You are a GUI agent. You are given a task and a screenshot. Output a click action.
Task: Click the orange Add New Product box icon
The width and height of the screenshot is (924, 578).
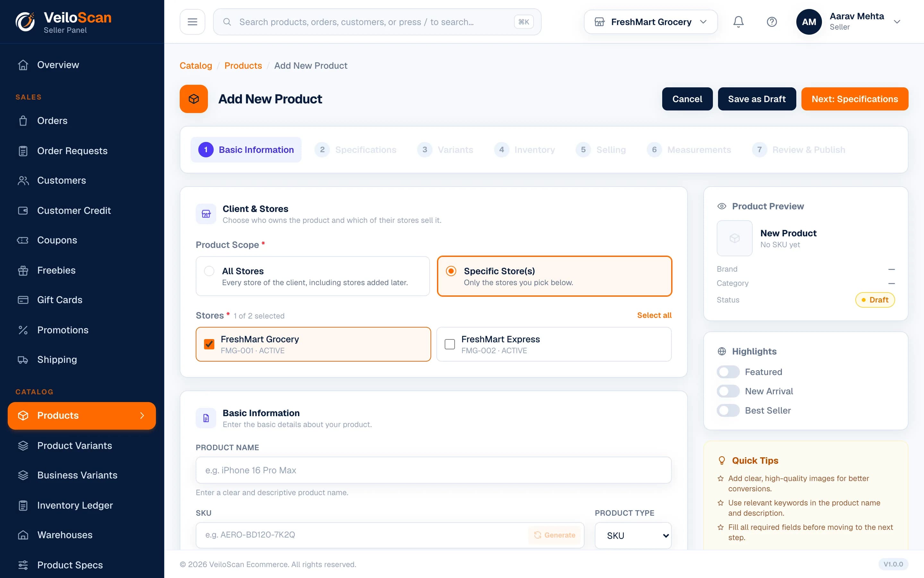click(193, 99)
